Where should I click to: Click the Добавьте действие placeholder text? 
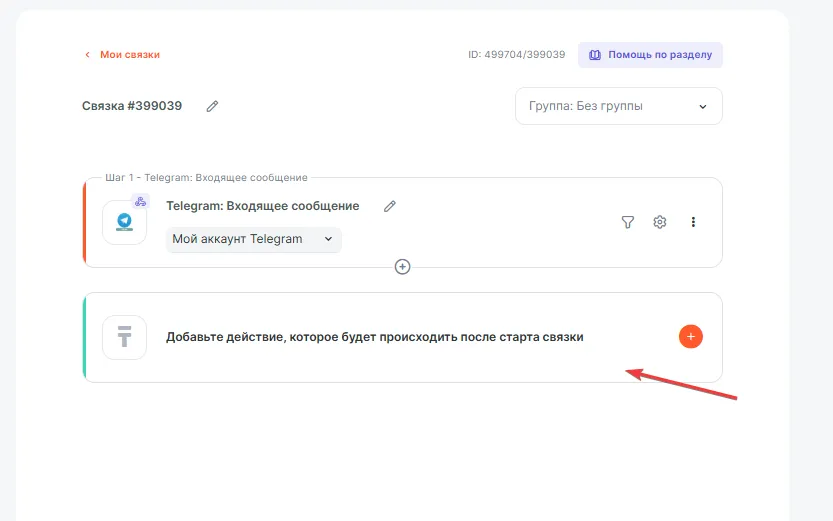coord(374,337)
